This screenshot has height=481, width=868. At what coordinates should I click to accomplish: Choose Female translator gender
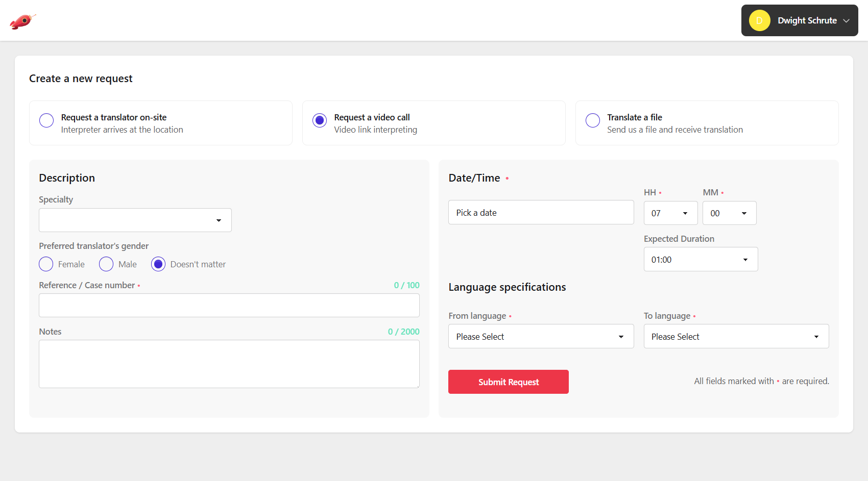click(46, 264)
